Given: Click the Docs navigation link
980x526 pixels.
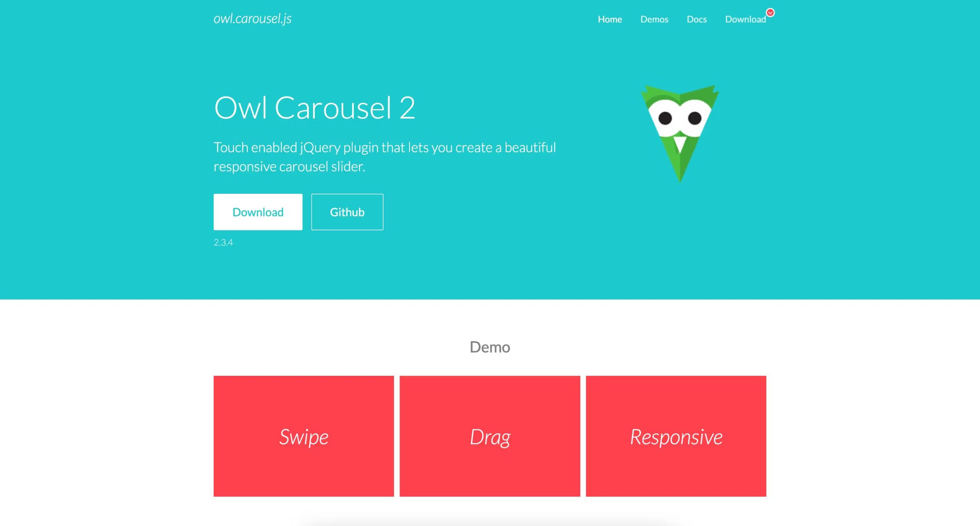Looking at the screenshot, I should tap(697, 19).
